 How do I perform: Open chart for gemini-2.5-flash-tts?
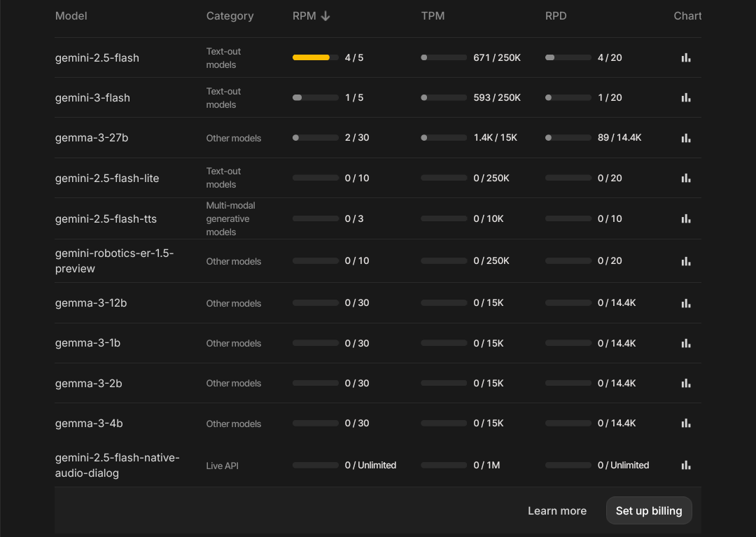[x=685, y=219]
